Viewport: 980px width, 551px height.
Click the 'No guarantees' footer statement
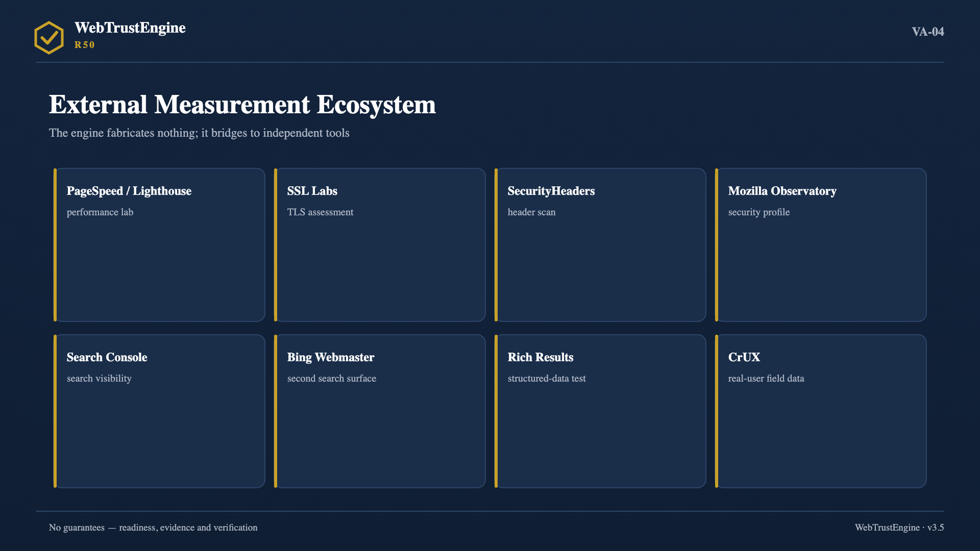tap(153, 528)
